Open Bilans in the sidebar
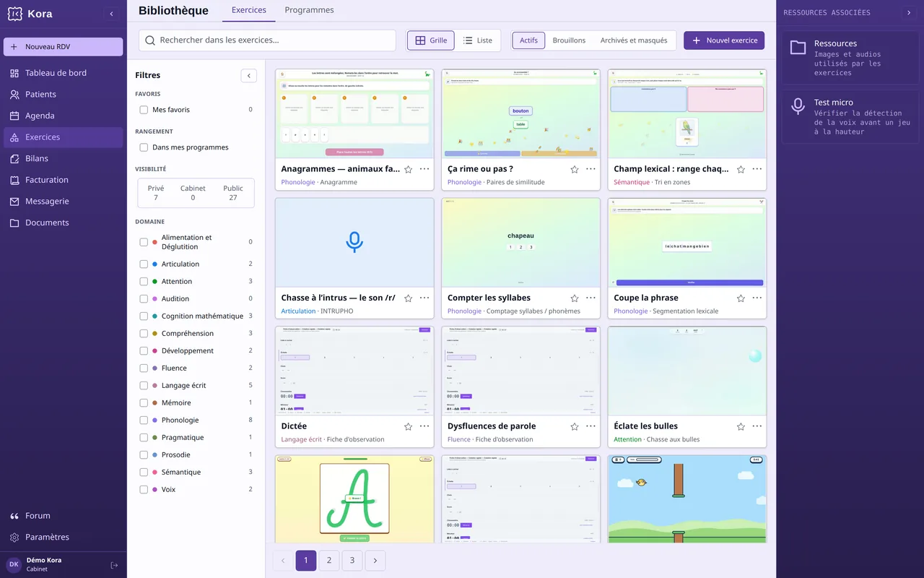The width and height of the screenshot is (924, 578). tap(64, 158)
